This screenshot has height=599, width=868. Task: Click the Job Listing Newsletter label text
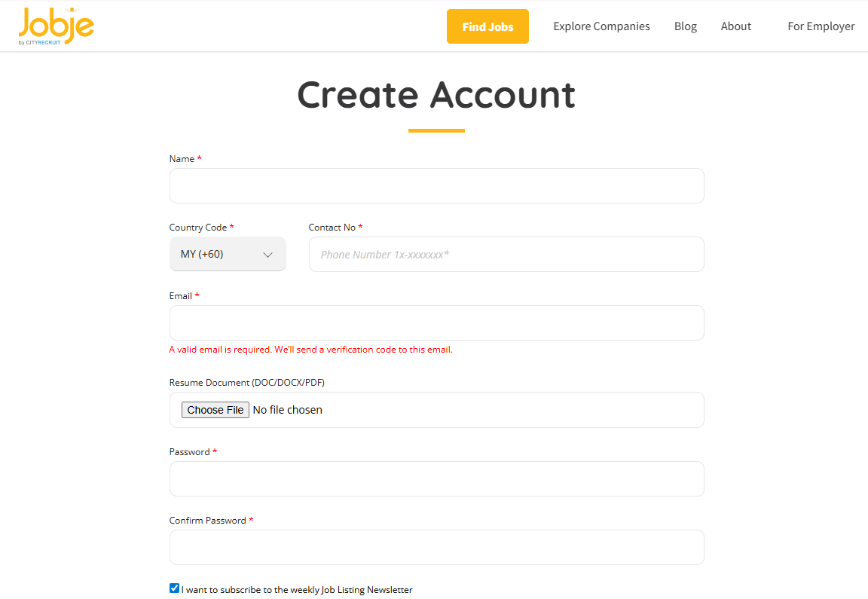pos(297,590)
